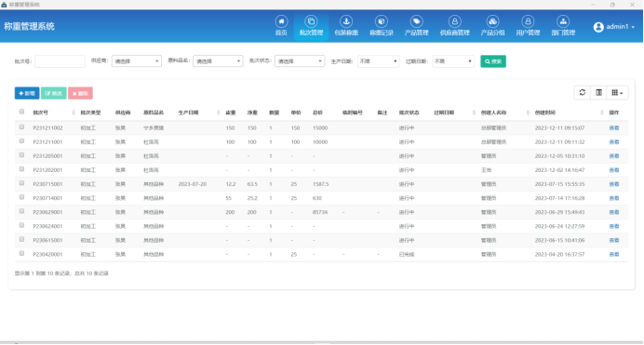
Task: Open the 原料品名 dropdown filter
Action: [218, 61]
